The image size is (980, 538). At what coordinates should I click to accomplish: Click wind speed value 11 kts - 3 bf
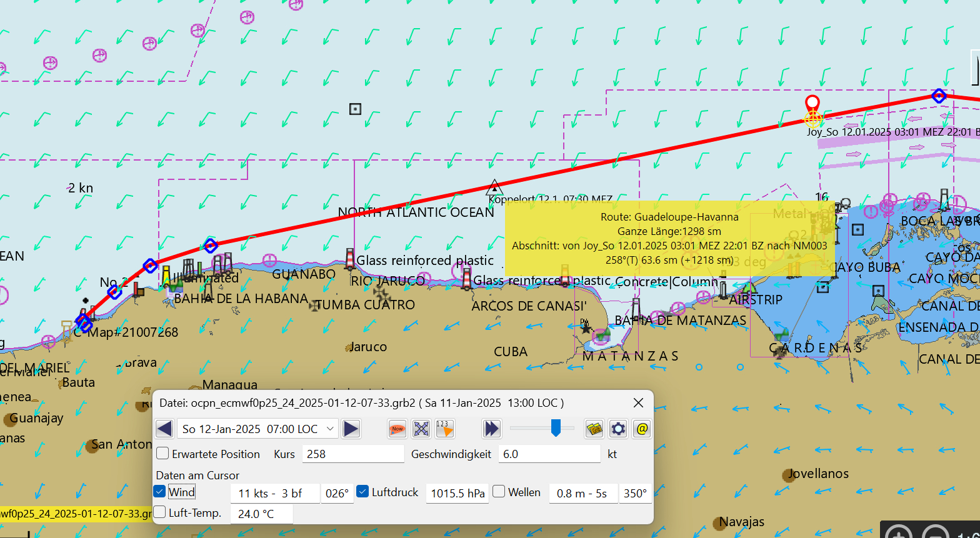pos(275,493)
